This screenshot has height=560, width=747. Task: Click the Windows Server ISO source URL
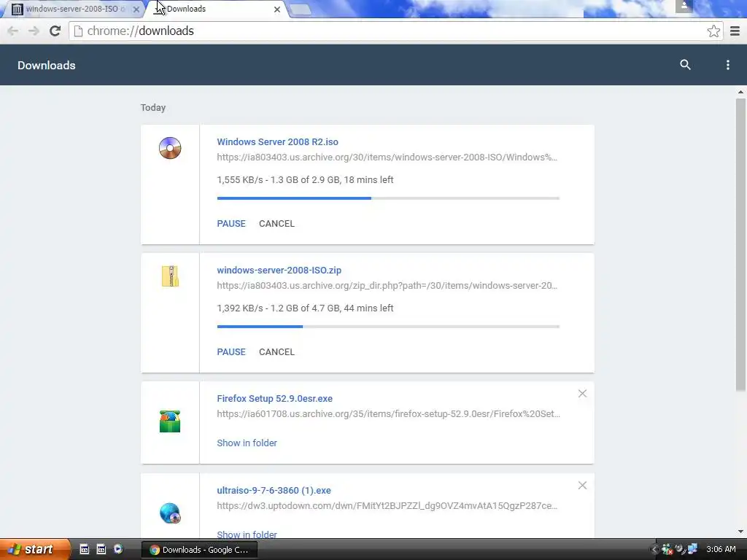(x=387, y=157)
